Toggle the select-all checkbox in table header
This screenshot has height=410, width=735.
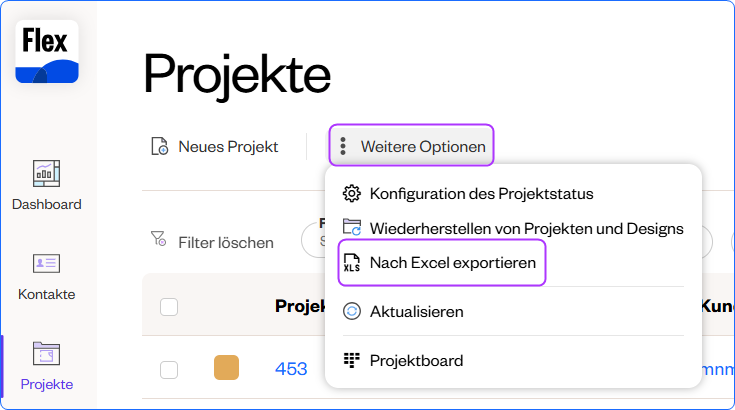[x=169, y=307]
